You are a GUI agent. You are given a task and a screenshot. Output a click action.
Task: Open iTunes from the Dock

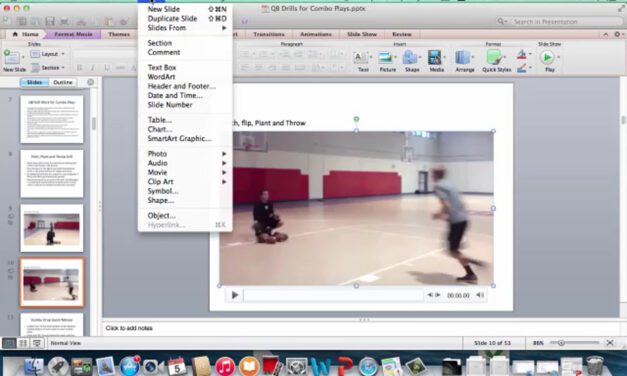225,366
